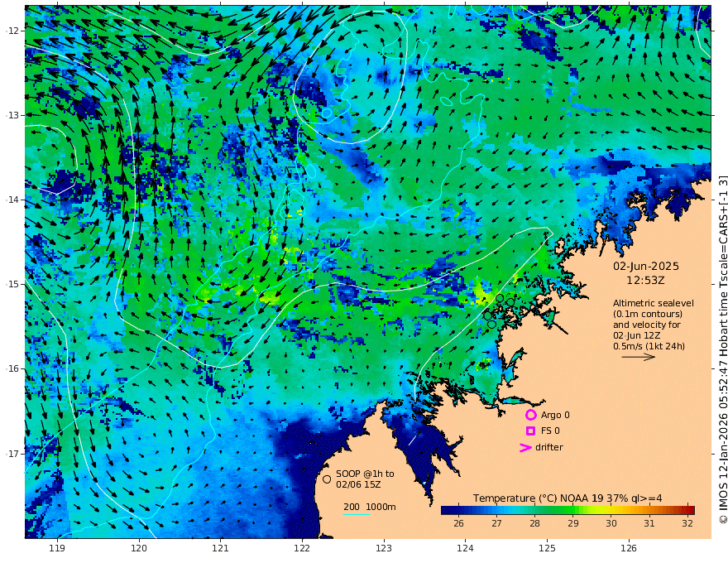Click the 32 tick on temperature colorbar
The height and width of the screenshot is (563, 728).
click(x=687, y=523)
